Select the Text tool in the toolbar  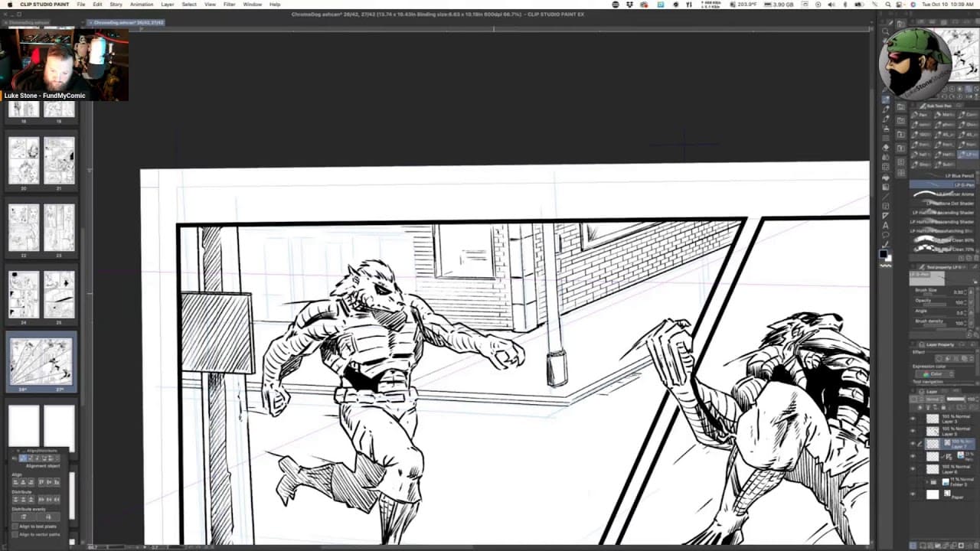click(886, 225)
